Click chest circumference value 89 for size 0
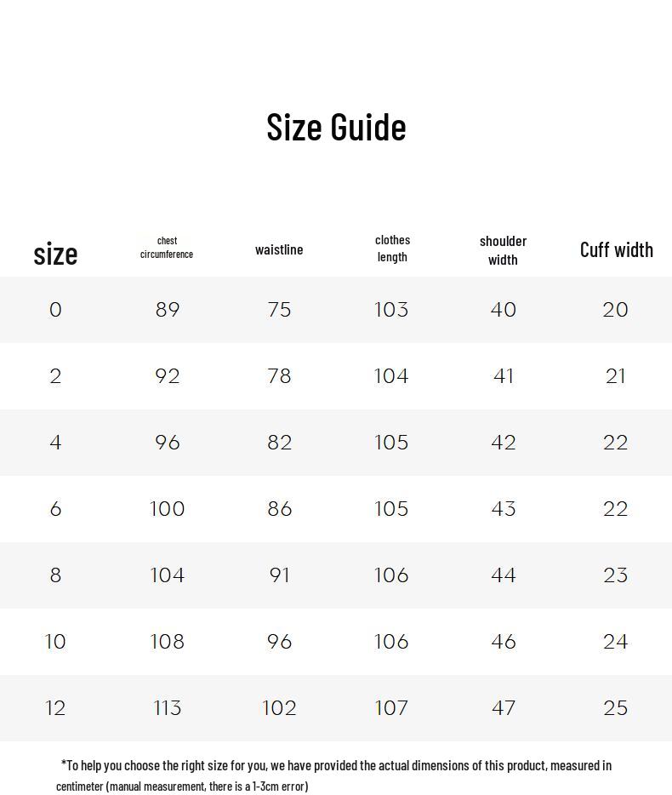 (x=168, y=310)
